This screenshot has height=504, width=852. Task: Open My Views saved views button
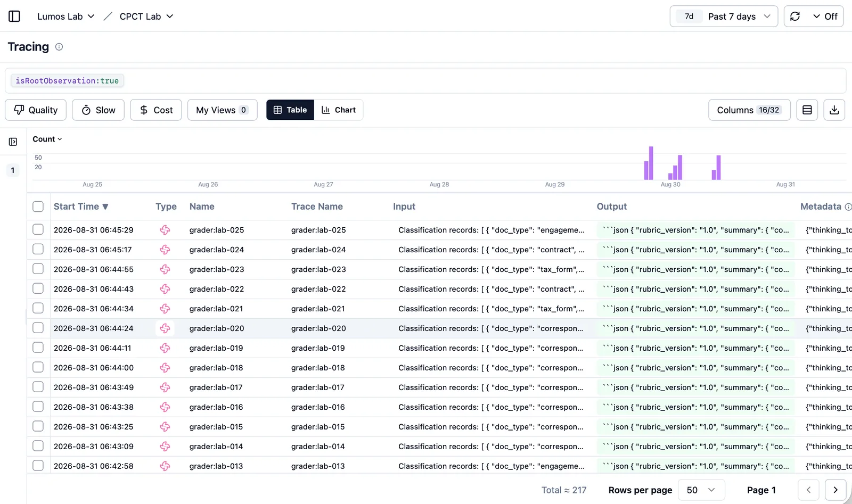(x=222, y=110)
